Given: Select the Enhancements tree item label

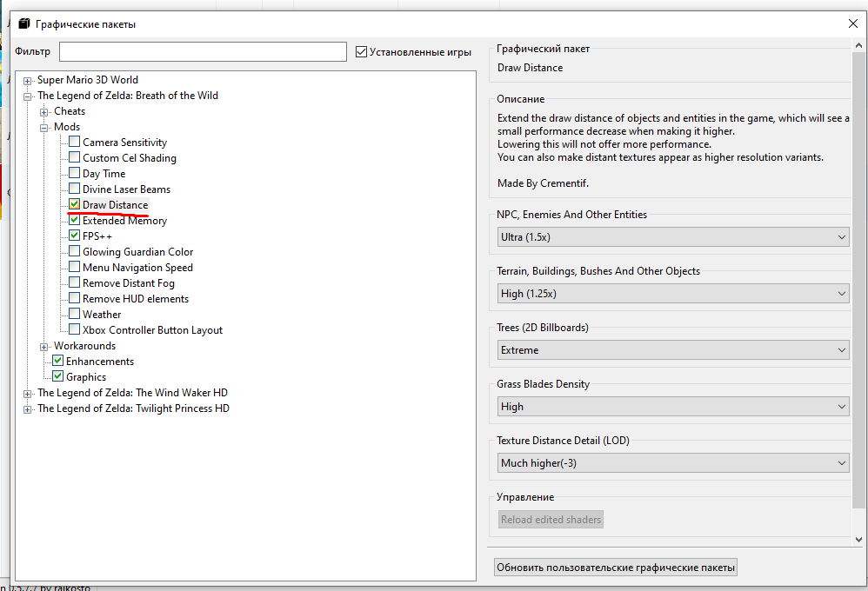Looking at the screenshot, I should 100,362.
